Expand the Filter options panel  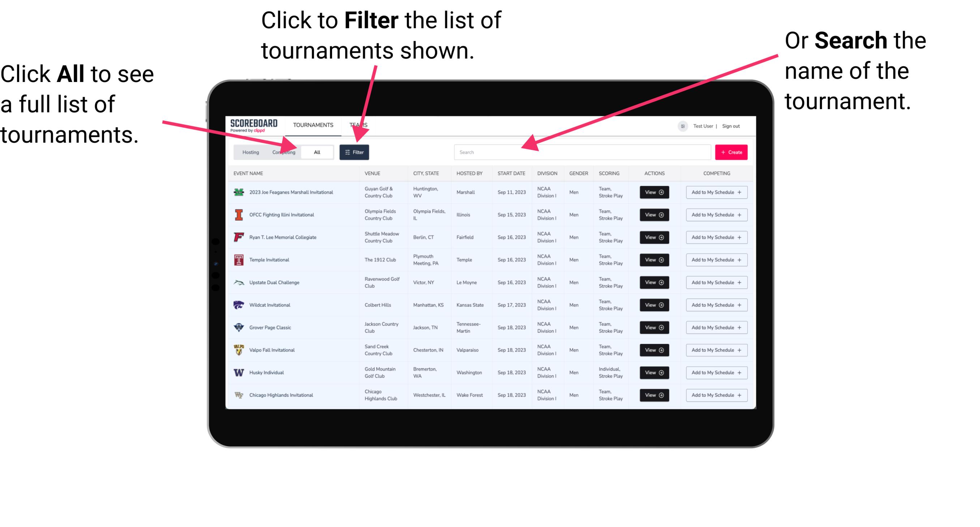pos(354,152)
